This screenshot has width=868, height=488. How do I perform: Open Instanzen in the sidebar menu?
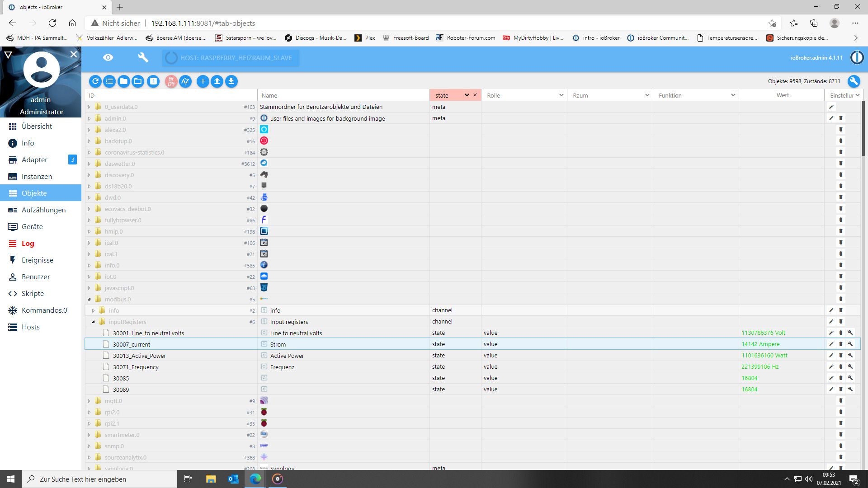(37, 177)
